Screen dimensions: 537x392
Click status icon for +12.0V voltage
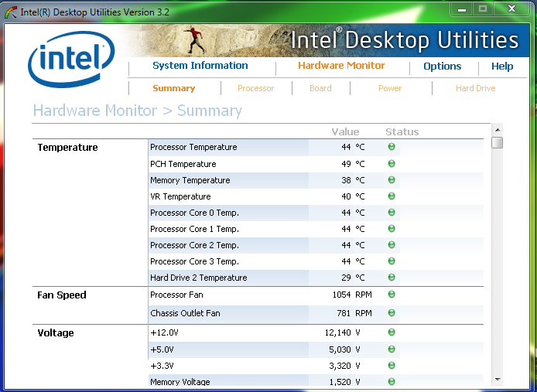392,332
